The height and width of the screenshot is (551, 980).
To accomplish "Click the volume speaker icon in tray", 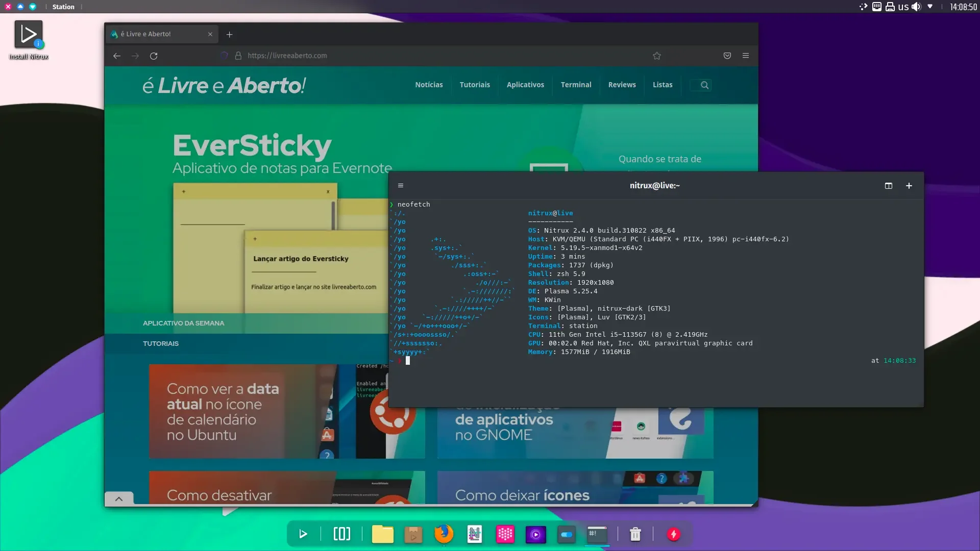I will click(917, 7).
